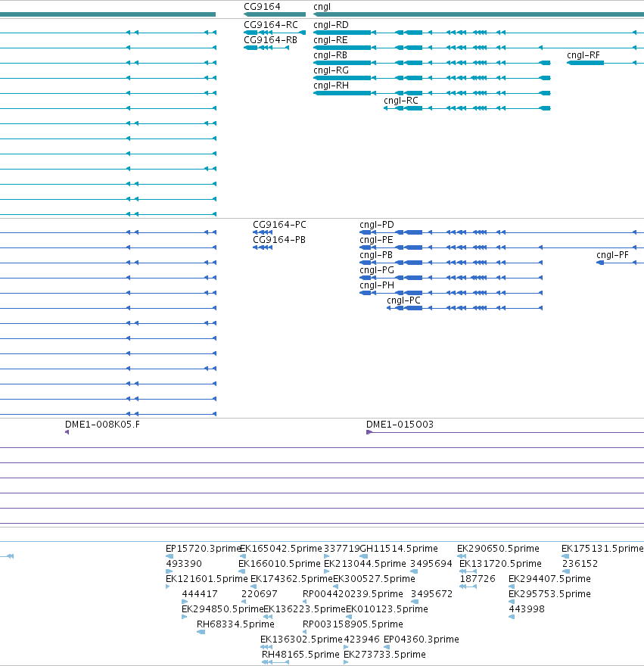Select the cngl-RH transcript label
The image size is (644, 666).
(x=331, y=86)
